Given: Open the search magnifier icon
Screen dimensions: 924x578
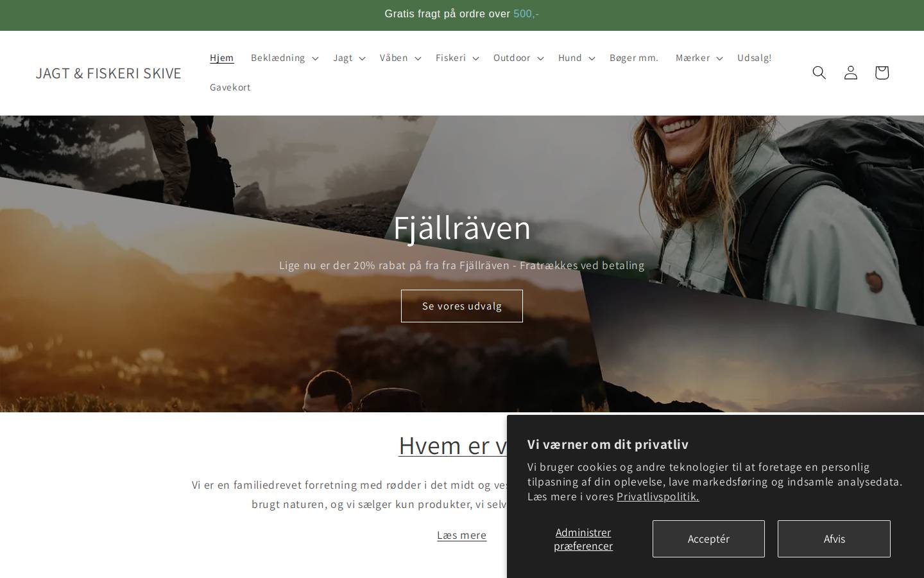Looking at the screenshot, I should click(x=819, y=73).
